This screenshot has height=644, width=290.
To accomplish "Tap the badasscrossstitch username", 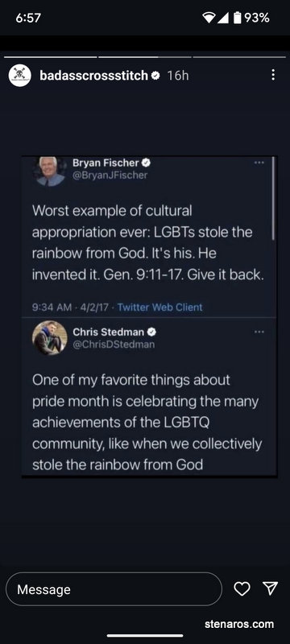I will (x=93, y=76).
